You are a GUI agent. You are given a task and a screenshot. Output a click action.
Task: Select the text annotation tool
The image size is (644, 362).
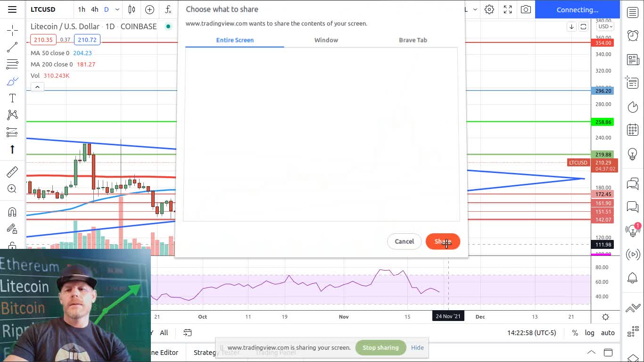point(12,98)
